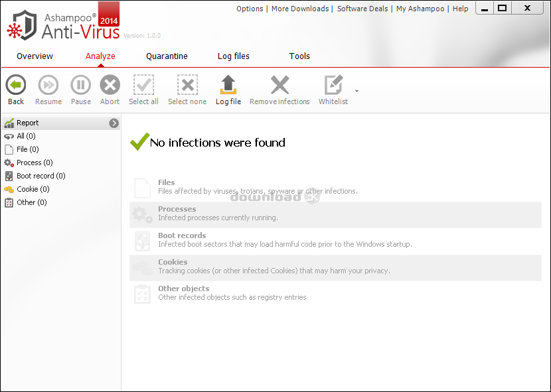Open the Whitelist dropdown arrow
This screenshot has width=551, height=392.
356,91
